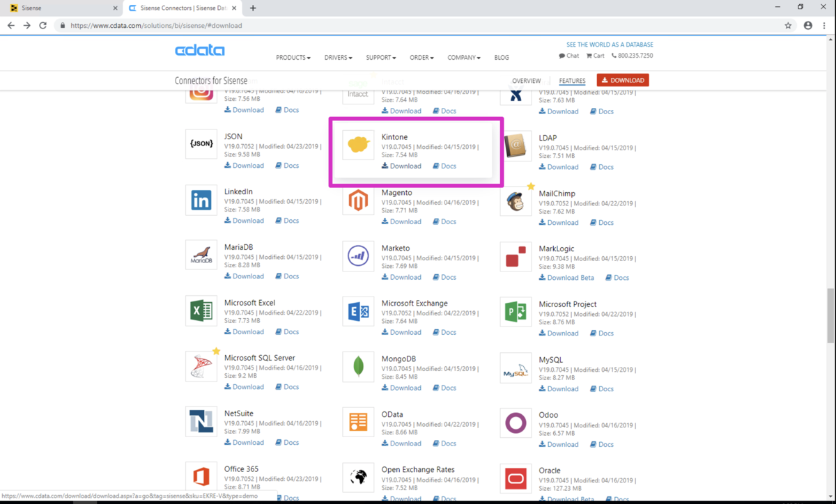
Task: Select the OVERVIEW section tab
Action: point(527,81)
